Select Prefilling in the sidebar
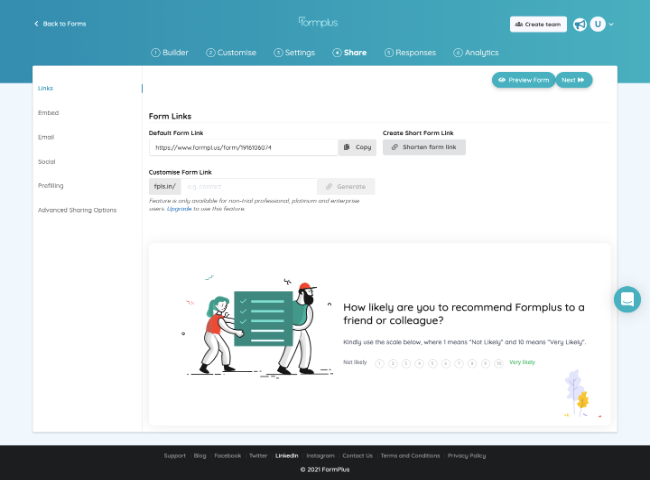 tap(51, 186)
